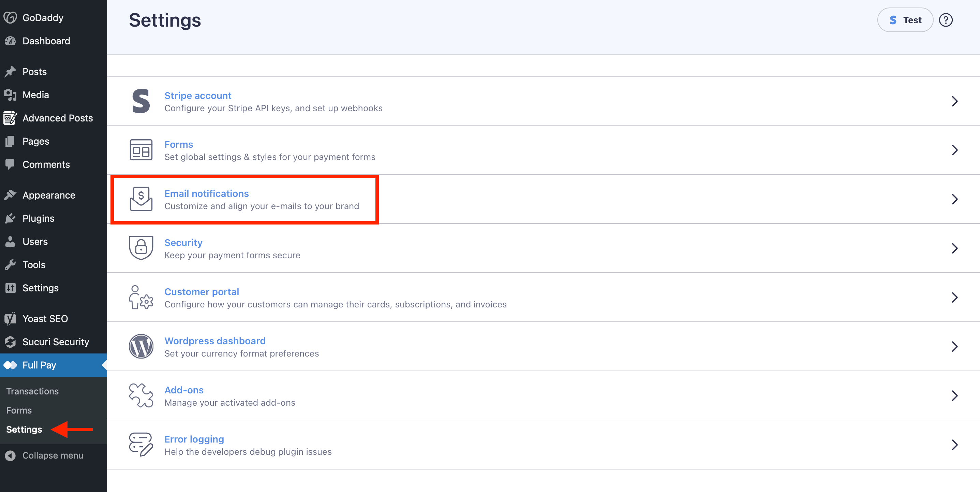The height and width of the screenshot is (492, 980).
Task: Click the Security shield lock icon
Action: click(x=141, y=248)
